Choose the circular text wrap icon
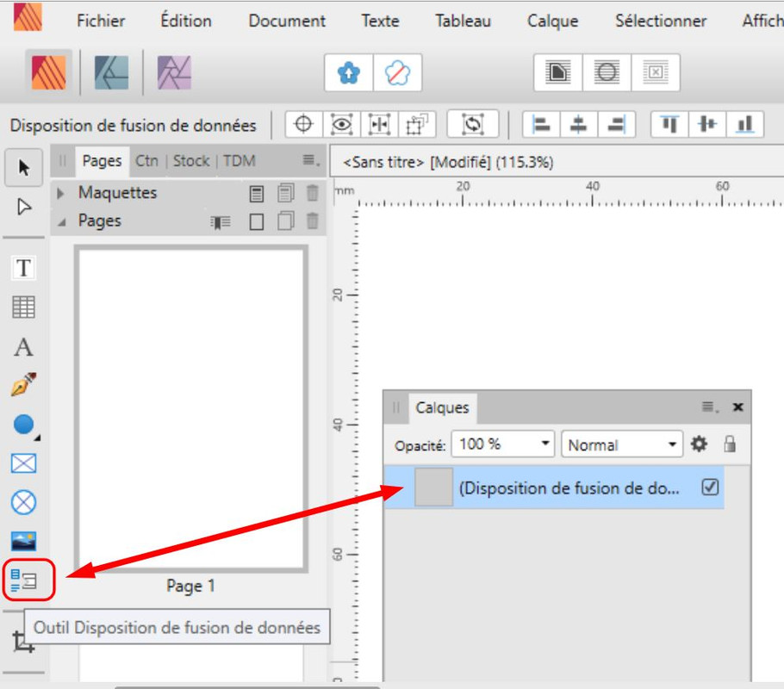The height and width of the screenshot is (689, 784). pyautogui.click(x=607, y=72)
